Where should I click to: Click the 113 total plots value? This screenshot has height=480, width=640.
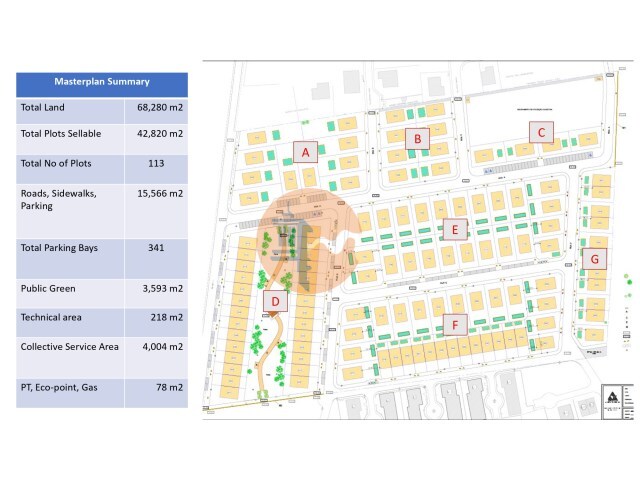click(156, 162)
